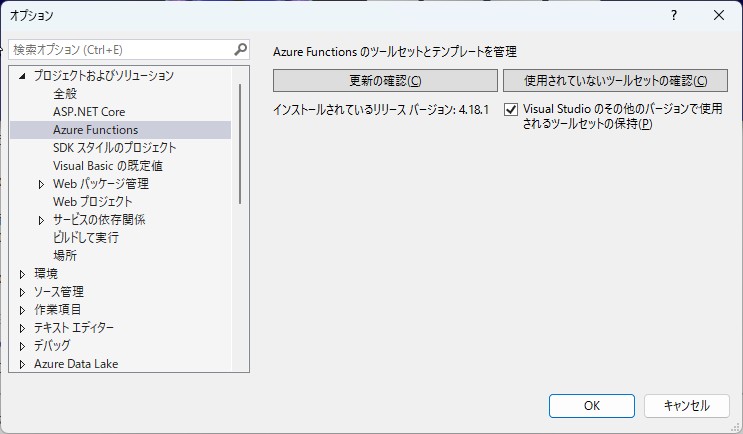Expand the Azure Data Lake category
The height and width of the screenshot is (434, 743).
[22, 364]
